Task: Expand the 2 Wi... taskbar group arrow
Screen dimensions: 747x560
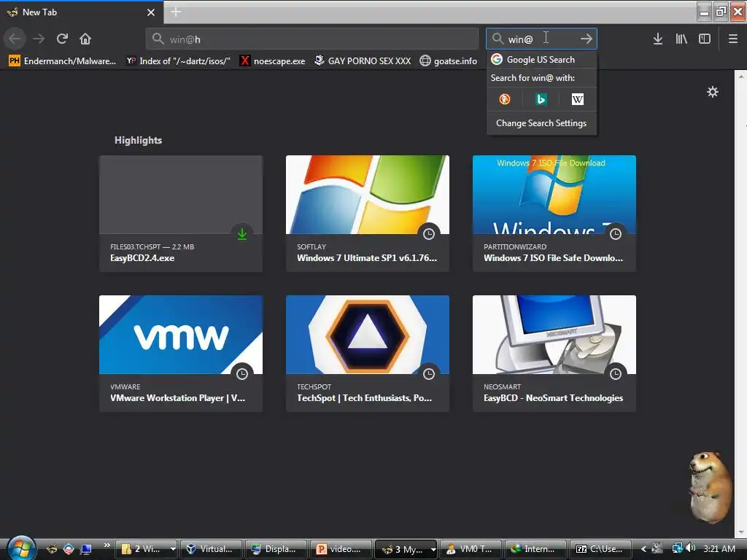Action: pos(172,549)
